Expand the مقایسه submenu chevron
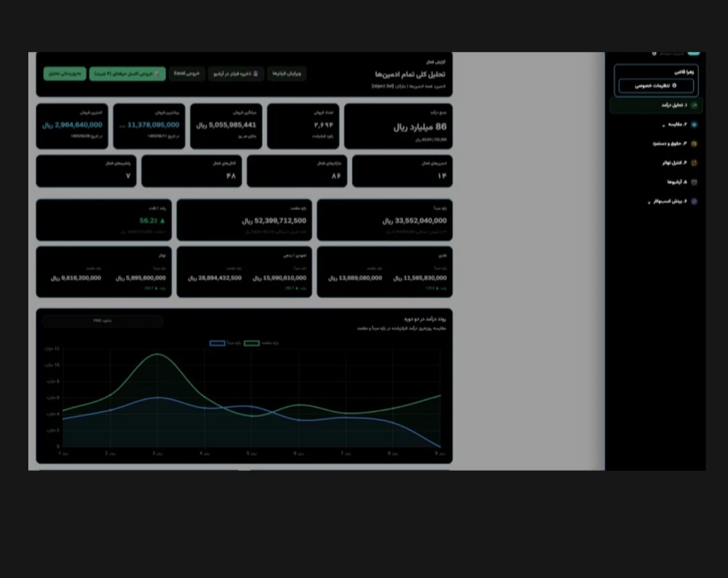Viewport: 728px width, 578px height. pos(663,125)
